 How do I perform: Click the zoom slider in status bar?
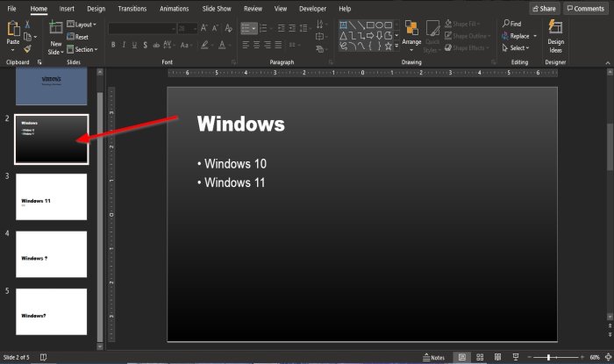tap(548, 357)
